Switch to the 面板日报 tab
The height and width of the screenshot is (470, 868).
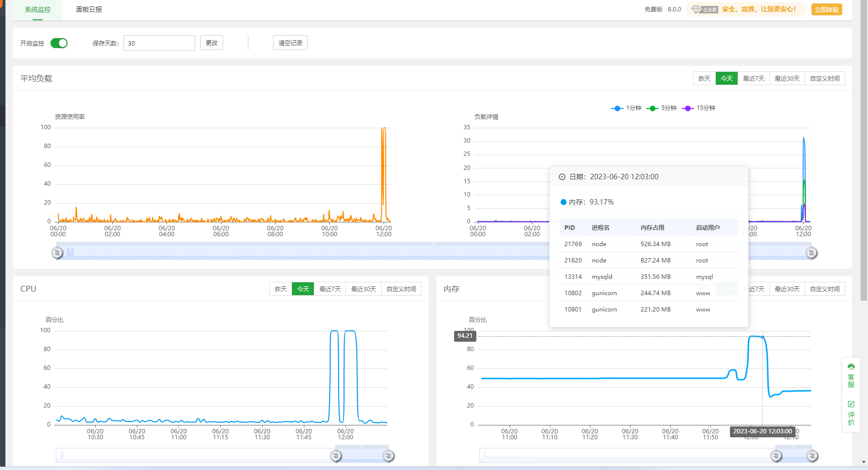[x=89, y=9]
